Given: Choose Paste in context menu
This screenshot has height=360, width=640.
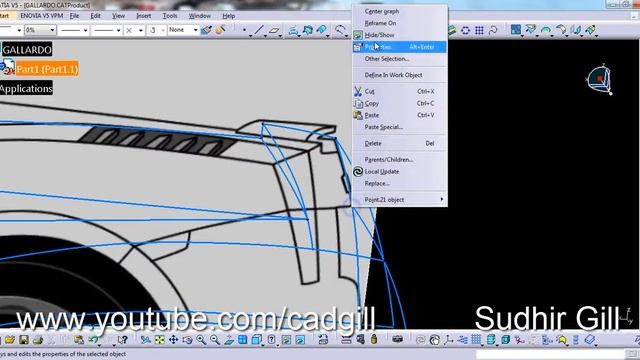Looking at the screenshot, I should click(x=400, y=115).
